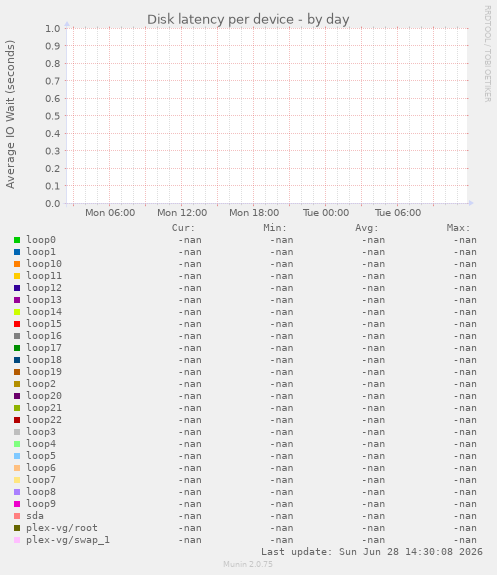Select the loop3 legend label
Viewport: 497px width, 575px height.
tap(41, 432)
